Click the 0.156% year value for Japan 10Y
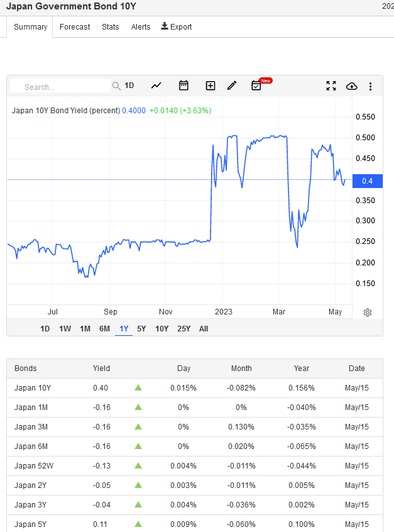394x532 pixels. pyautogui.click(x=302, y=388)
